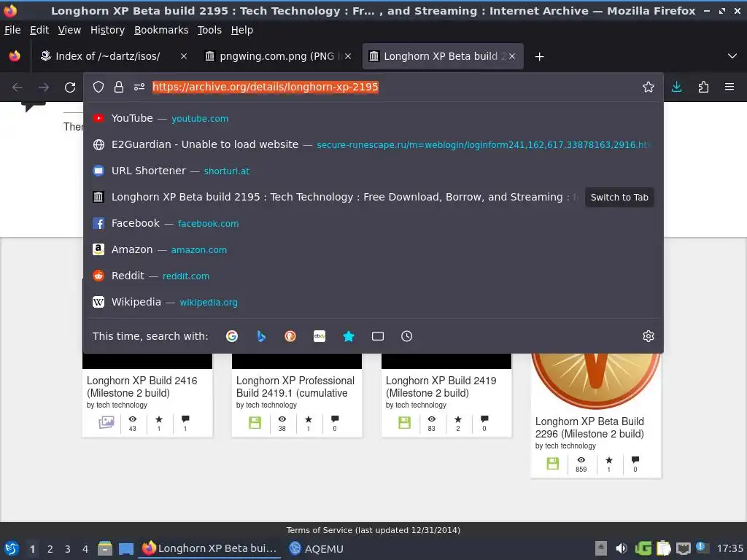The width and height of the screenshot is (747, 560).
Task: List all tabs dropdown chevron
Action: (732, 56)
